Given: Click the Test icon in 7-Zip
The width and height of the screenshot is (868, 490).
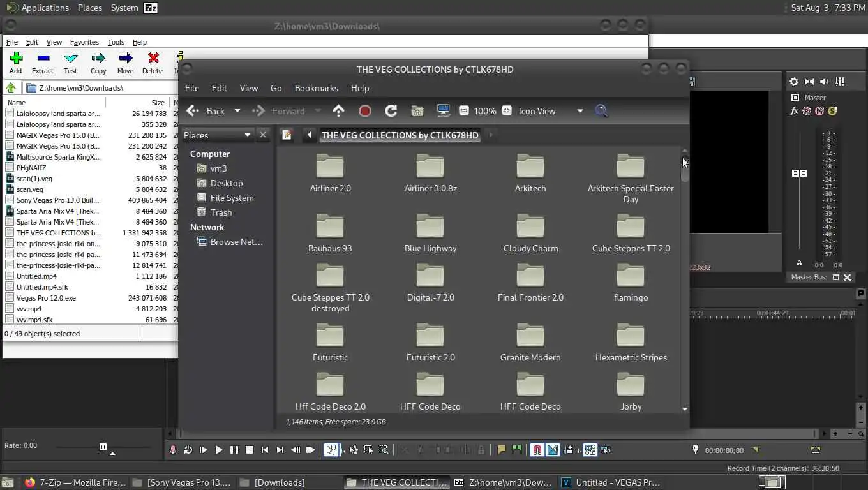Looking at the screenshot, I should coord(70,58).
